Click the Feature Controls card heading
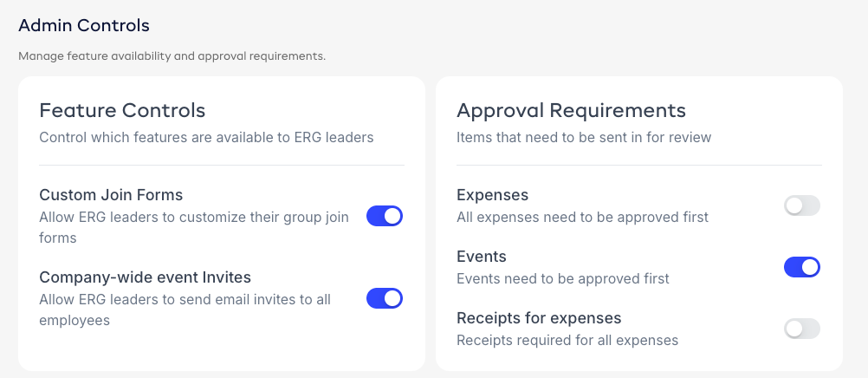 (122, 111)
